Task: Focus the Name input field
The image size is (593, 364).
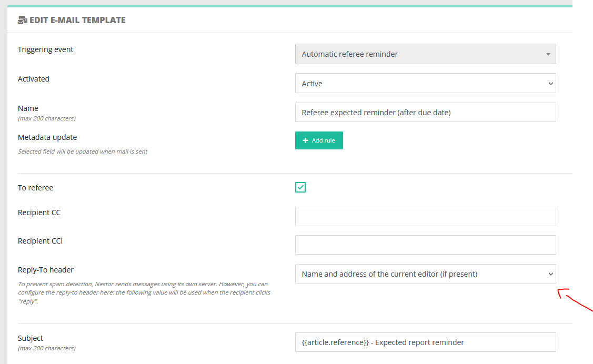Action: tap(425, 113)
